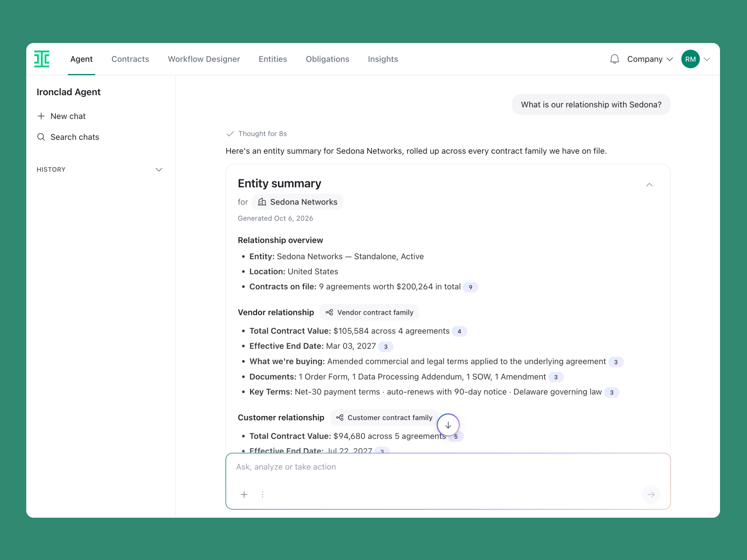Click the send arrow button
The width and height of the screenshot is (747, 560).
(x=651, y=494)
